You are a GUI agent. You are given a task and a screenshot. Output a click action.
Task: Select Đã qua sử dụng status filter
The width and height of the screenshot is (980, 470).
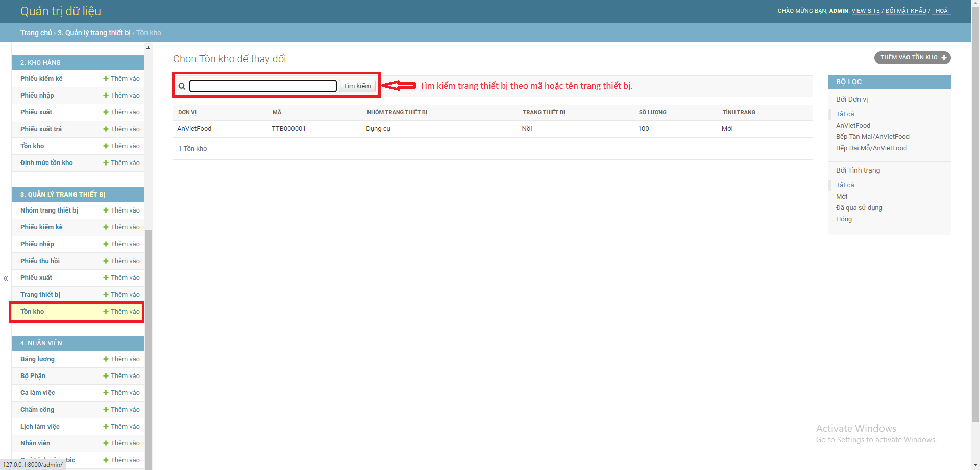[x=859, y=207]
